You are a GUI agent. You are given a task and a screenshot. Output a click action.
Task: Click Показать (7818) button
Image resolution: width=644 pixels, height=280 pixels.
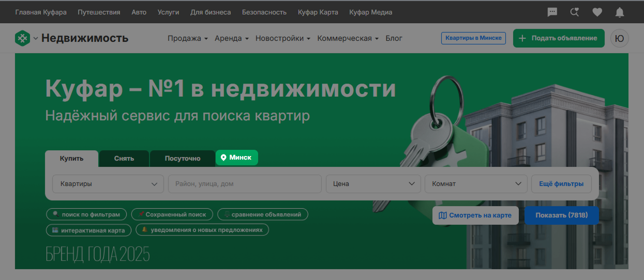(x=562, y=215)
